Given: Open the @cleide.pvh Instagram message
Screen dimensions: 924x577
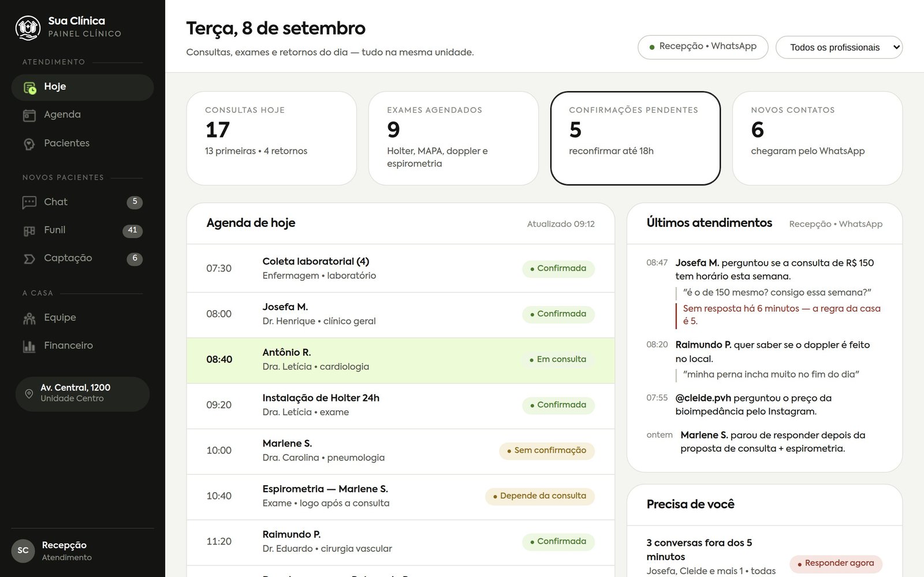Looking at the screenshot, I should (764, 405).
